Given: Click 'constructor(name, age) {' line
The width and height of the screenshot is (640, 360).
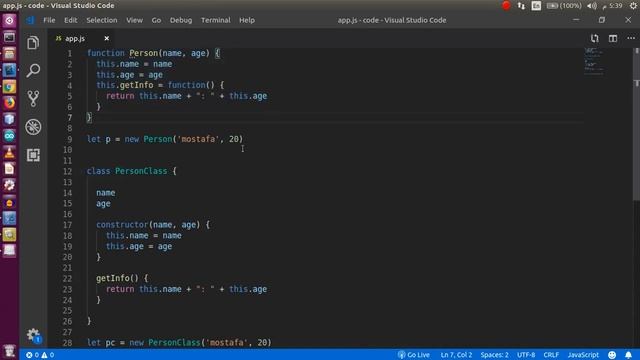Looking at the screenshot, I should tap(153, 224).
